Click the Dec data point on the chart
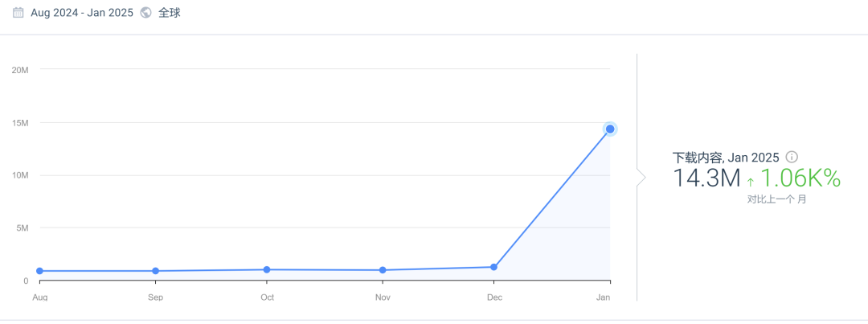Viewport: 868px width, 324px height. click(x=493, y=267)
